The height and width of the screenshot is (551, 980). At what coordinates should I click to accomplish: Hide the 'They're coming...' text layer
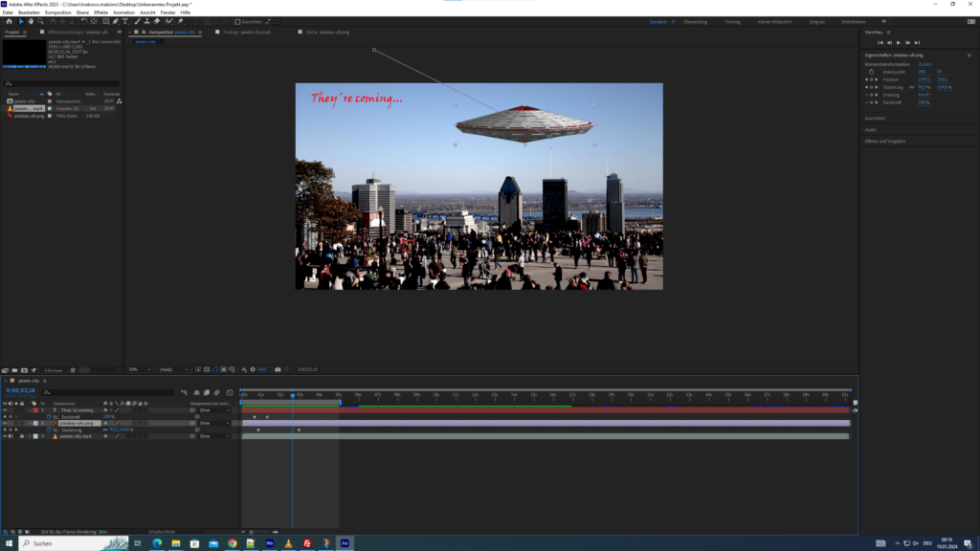5,409
